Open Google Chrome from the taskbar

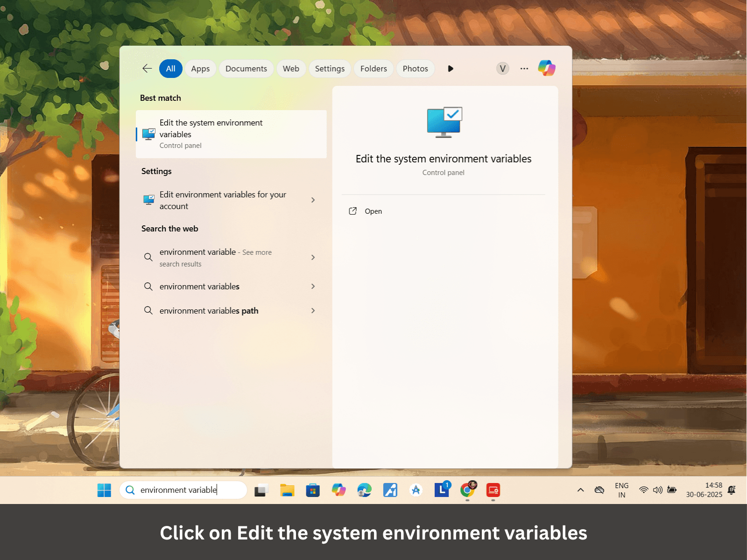tap(467, 490)
